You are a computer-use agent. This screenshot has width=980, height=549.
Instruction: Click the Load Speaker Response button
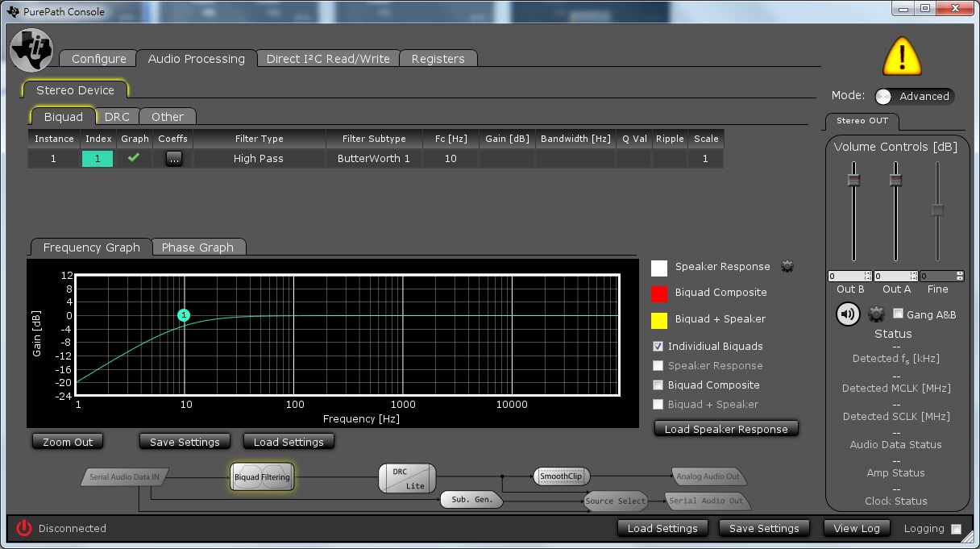tap(726, 429)
